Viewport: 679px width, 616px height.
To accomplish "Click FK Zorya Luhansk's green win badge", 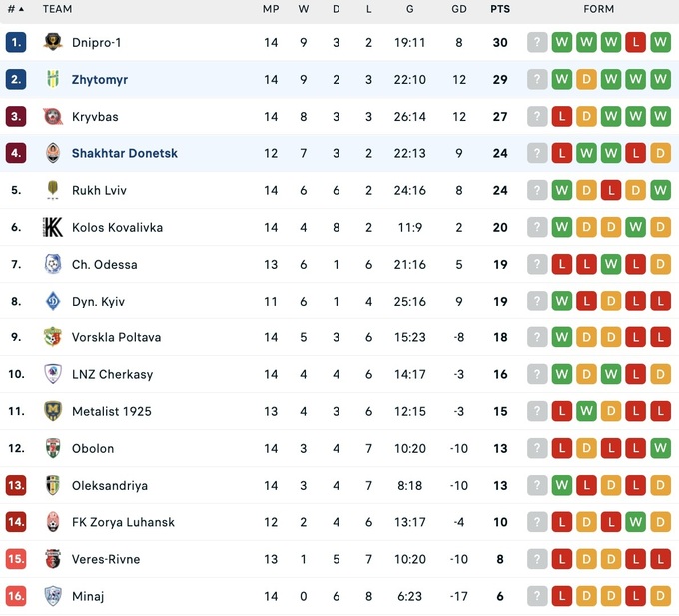I will point(636,523).
